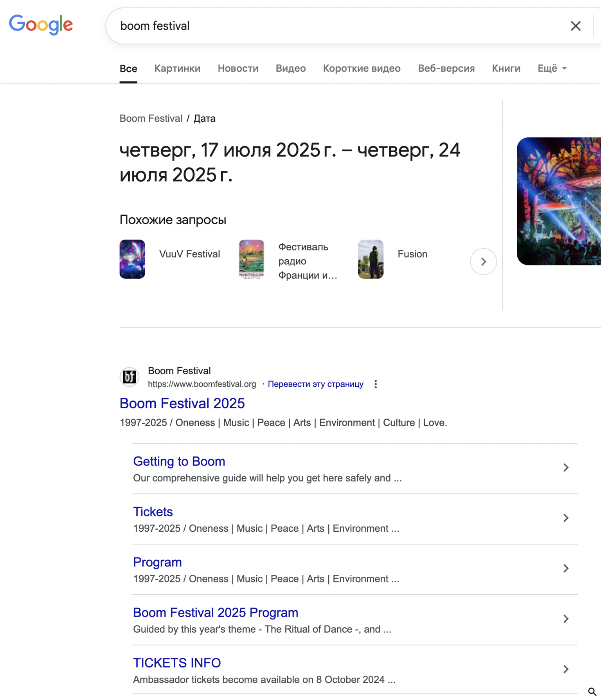601x700 pixels.
Task: Click the magnifier icon at page bottom
Action: click(592, 692)
